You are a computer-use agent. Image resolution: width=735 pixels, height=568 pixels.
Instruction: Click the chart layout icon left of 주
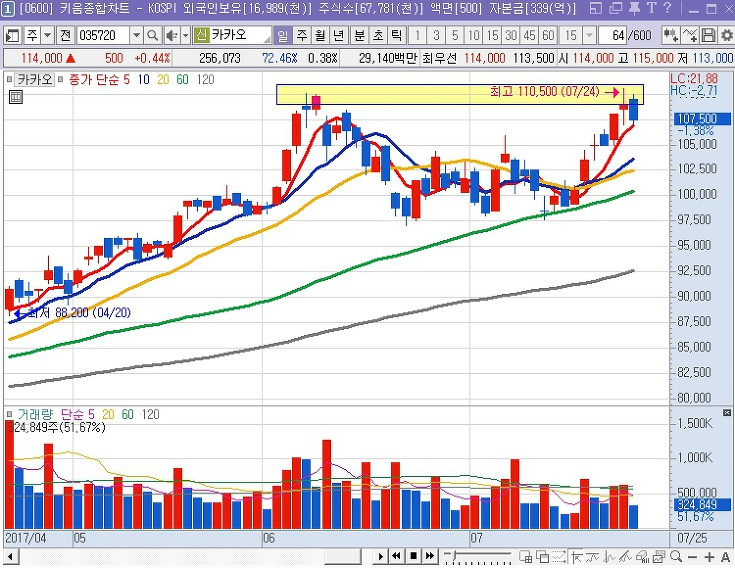coord(13,35)
